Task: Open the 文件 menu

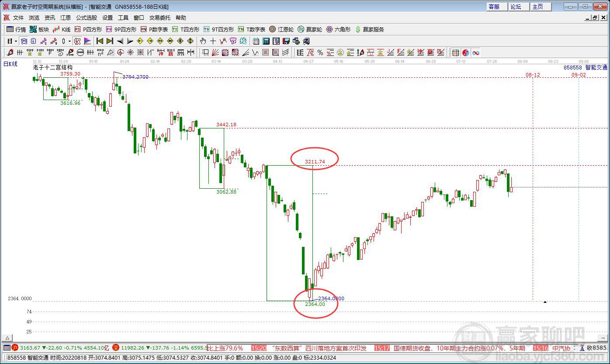Action: [x=18, y=17]
